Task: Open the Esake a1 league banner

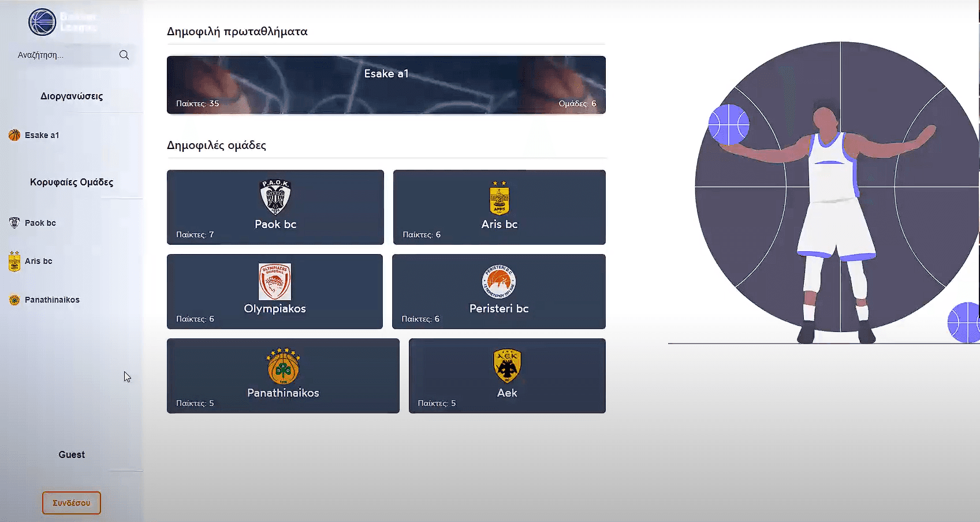Action: [x=386, y=85]
